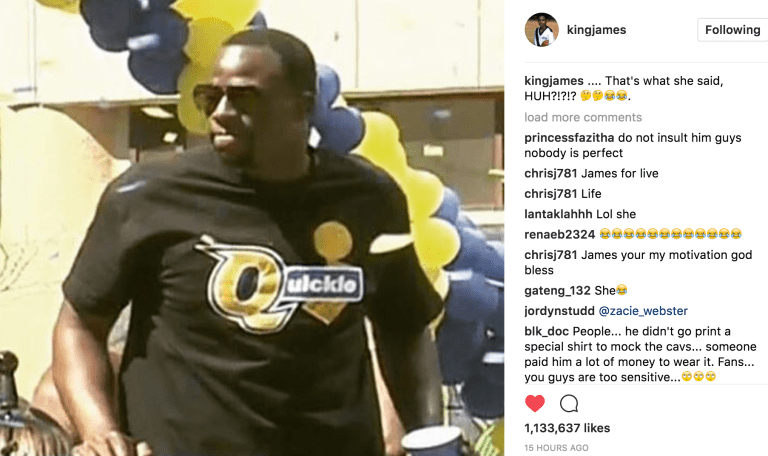
Task: Open chrisj781 profile beside 'motivation' comment
Action: pos(551,255)
